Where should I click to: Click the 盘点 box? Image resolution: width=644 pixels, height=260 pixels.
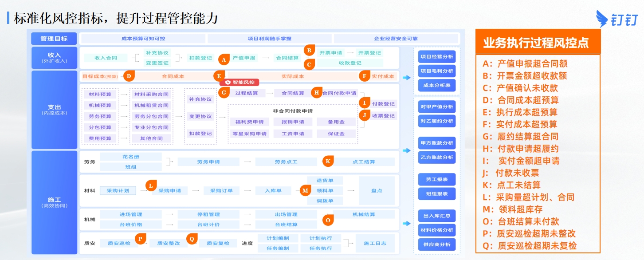(x=377, y=191)
